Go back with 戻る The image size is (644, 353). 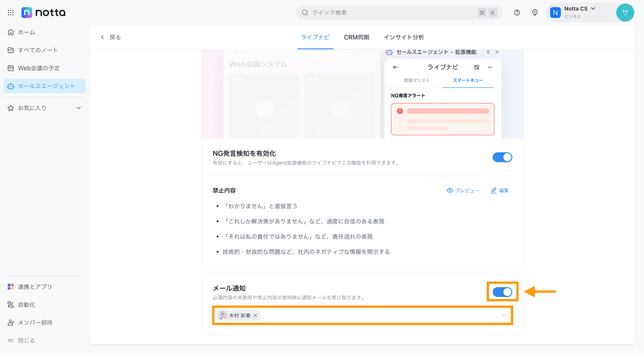click(111, 37)
